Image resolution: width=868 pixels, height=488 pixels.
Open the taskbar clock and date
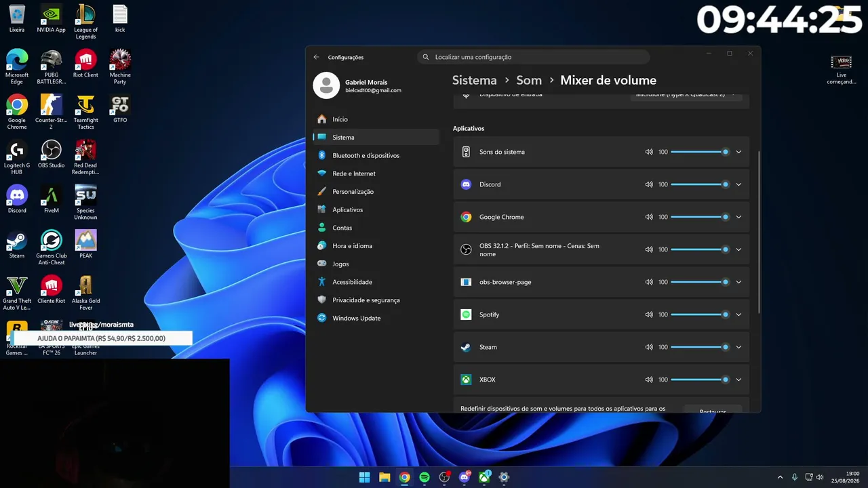(x=846, y=477)
